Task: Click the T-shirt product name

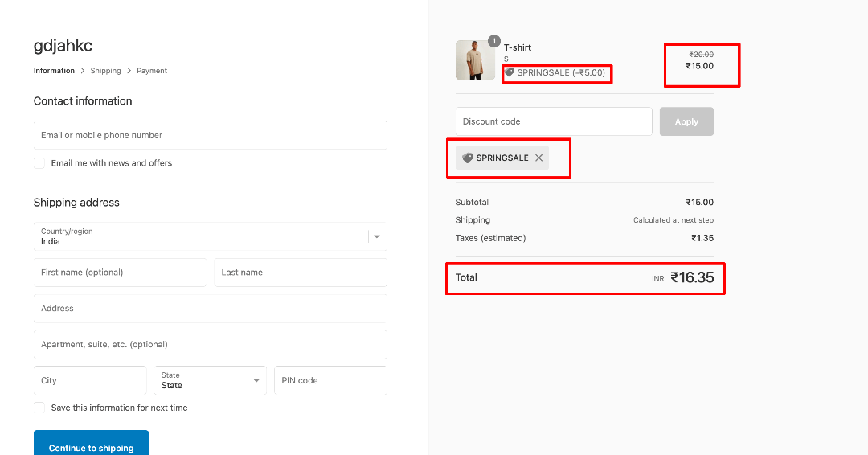Action: coord(517,47)
